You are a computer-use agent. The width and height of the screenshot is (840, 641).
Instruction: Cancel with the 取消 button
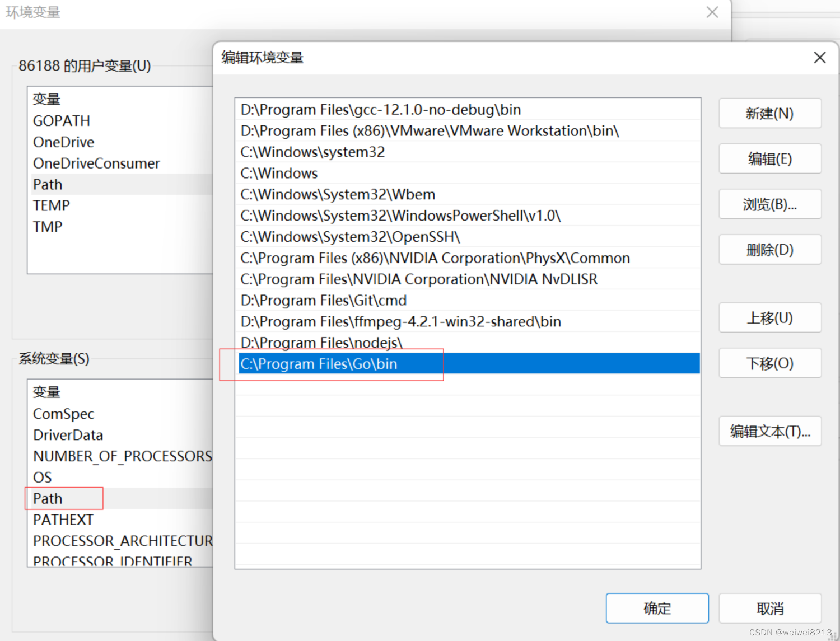770,609
